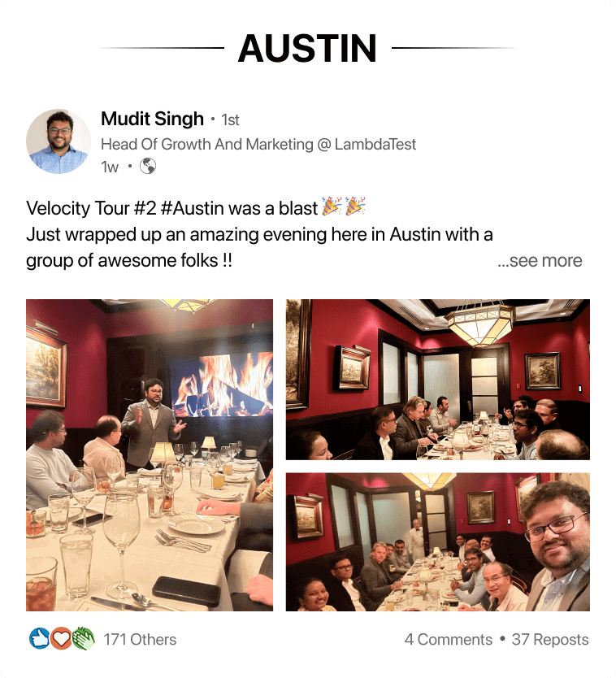This screenshot has width=616, height=678.
Task: Click the green clapping celebrate reaction icon
Action: (83, 639)
